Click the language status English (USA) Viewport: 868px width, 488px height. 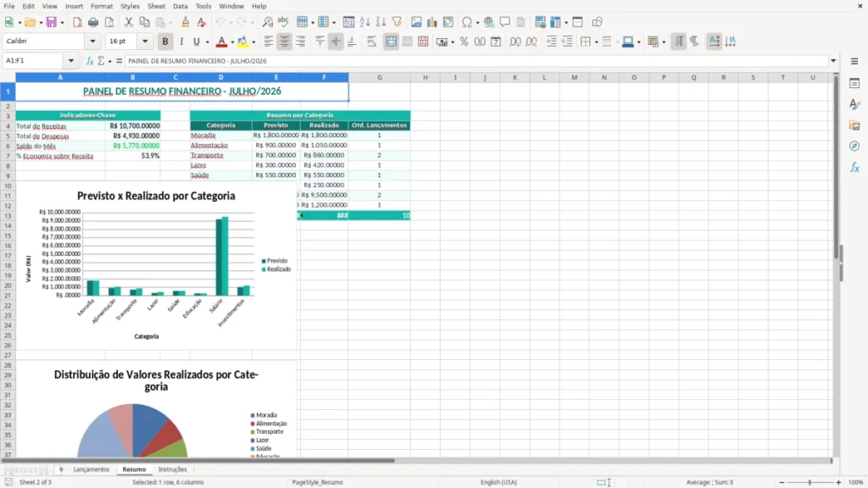498,482
